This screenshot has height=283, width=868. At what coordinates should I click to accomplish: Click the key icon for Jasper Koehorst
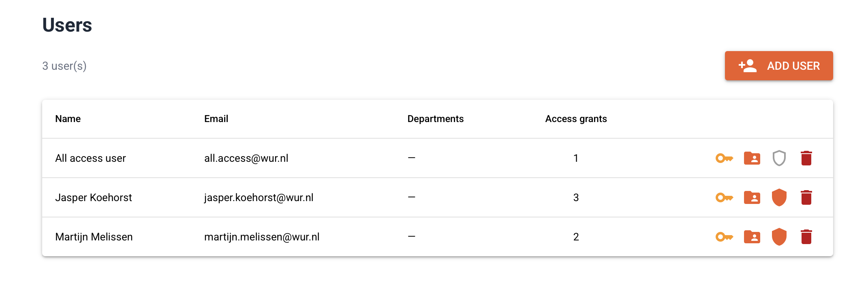click(724, 197)
